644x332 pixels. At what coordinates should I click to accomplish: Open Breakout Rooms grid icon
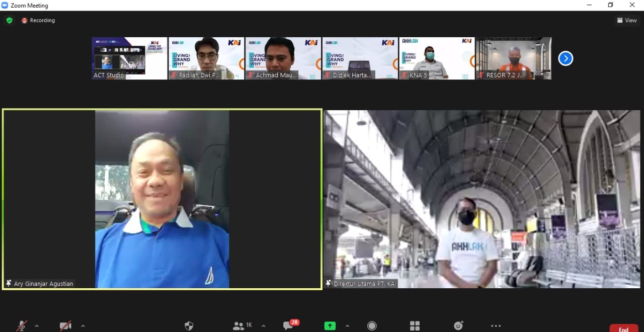pyautogui.click(x=415, y=326)
